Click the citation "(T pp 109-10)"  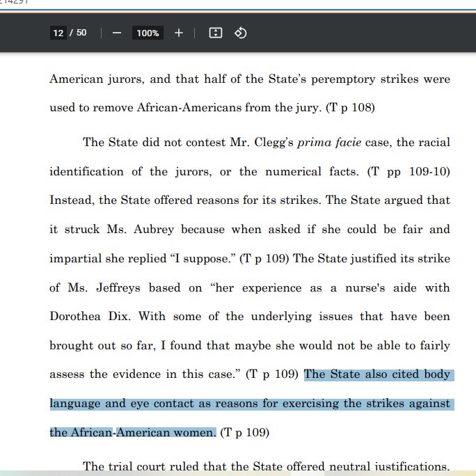pyautogui.click(x=408, y=172)
